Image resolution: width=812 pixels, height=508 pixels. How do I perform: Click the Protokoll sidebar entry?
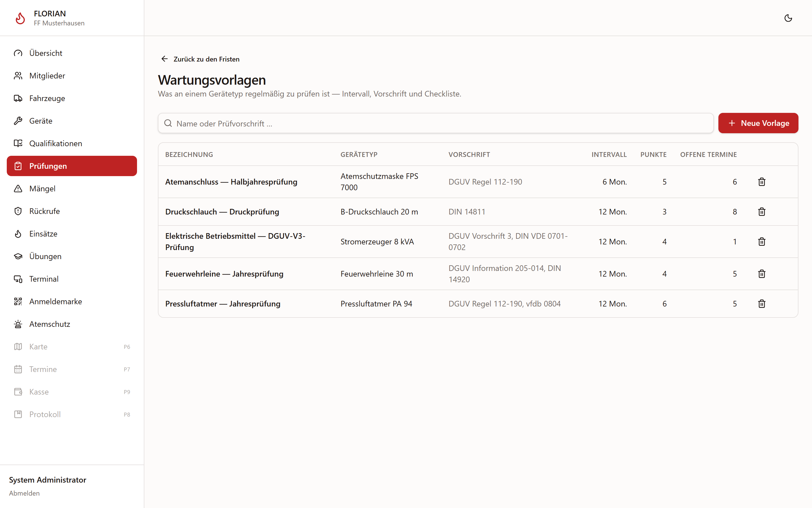72,414
